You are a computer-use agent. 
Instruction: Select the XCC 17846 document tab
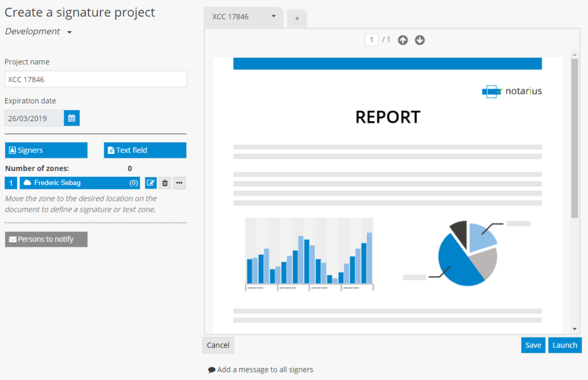(x=230, y=17)
